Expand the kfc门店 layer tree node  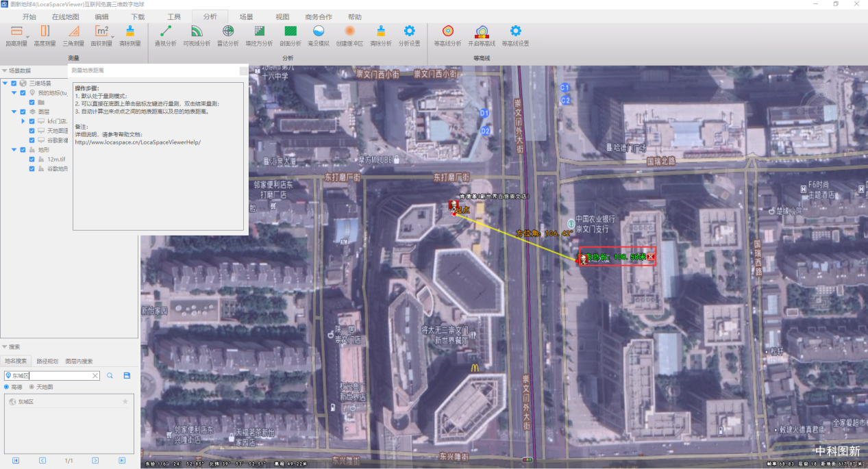click(x=23, y=121)
